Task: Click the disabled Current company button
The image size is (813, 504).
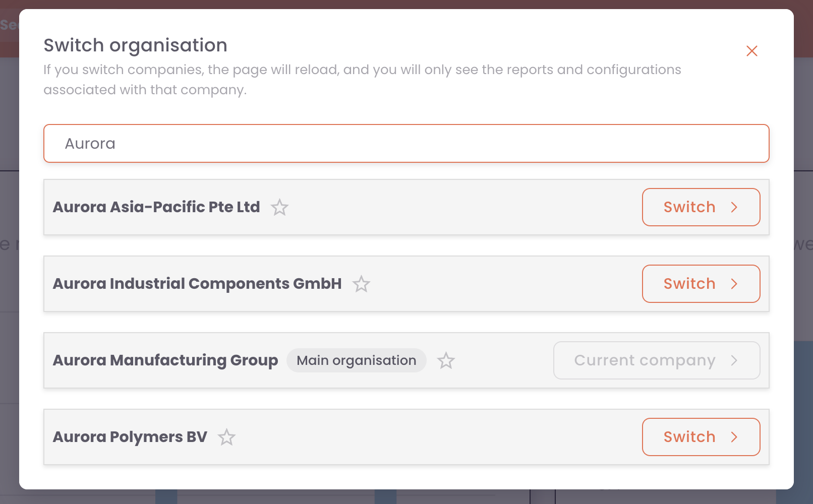Action: click(657, 360)
